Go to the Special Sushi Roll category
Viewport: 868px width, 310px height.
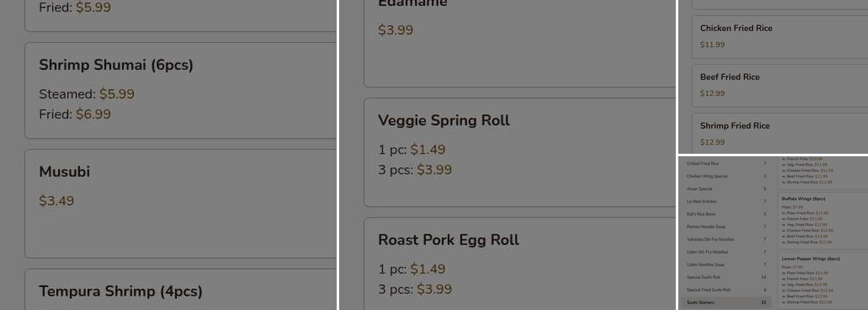[x=725, y=277]
